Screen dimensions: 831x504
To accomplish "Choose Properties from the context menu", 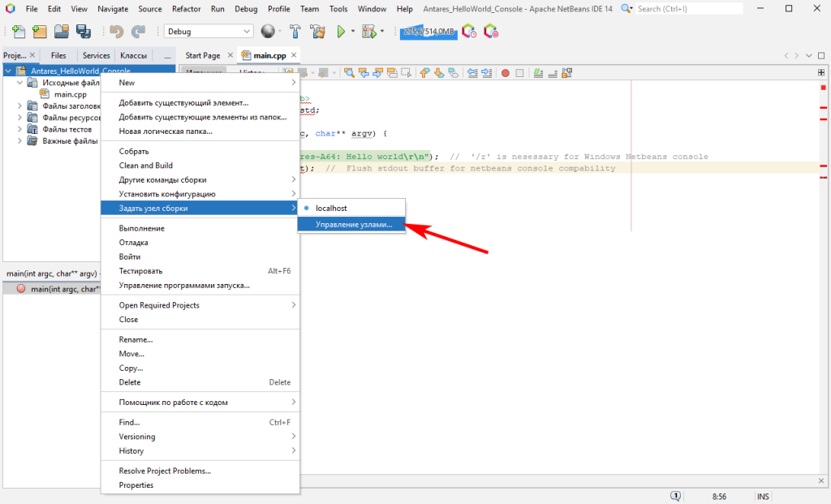I will point(200,485).
